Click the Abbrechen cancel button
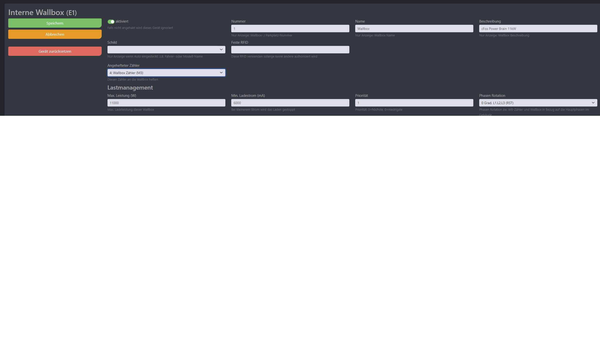The height and width of the screenshot is (364, 600). [x=55, y=34]
